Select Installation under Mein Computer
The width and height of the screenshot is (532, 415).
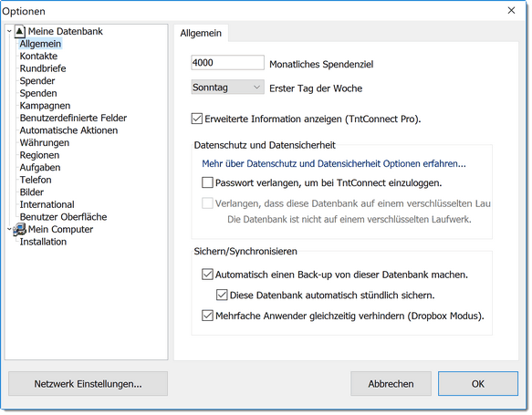43,242
